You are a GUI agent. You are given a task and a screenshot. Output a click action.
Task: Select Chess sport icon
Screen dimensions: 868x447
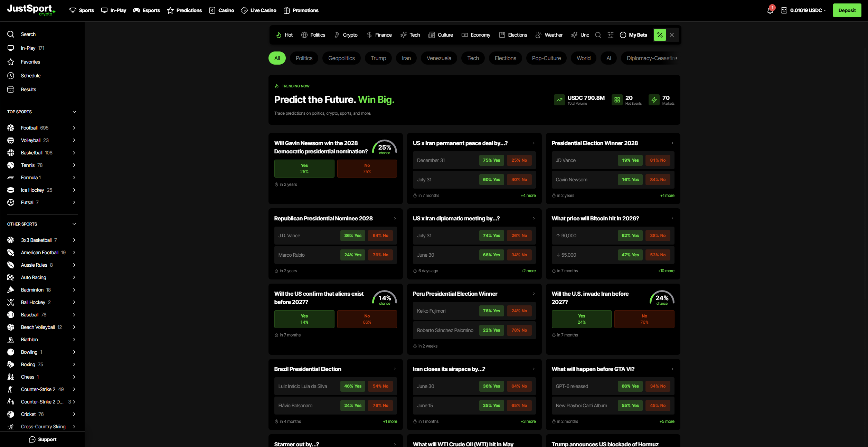click(x=11, y=377)
